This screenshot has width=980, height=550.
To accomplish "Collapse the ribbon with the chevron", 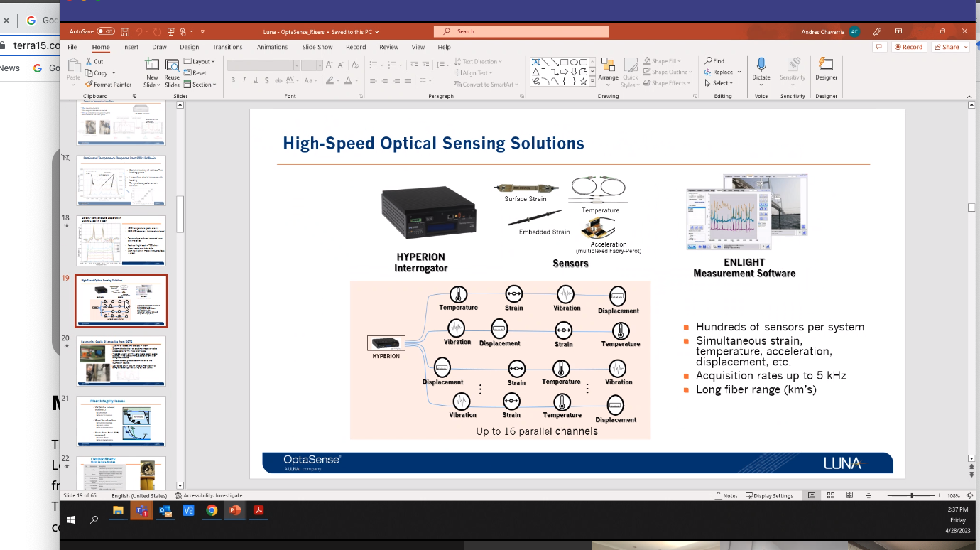I will pos(969,95).
